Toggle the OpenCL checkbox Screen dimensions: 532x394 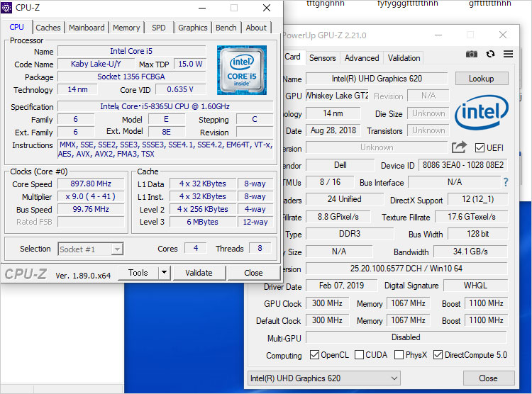pyautogui.click(x=314, y=355)
